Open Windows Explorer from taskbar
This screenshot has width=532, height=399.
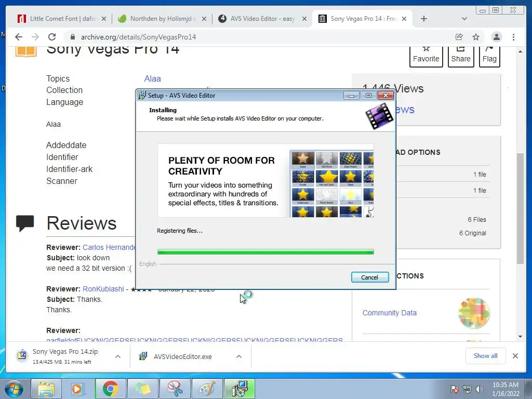click(x=46, y=389)
